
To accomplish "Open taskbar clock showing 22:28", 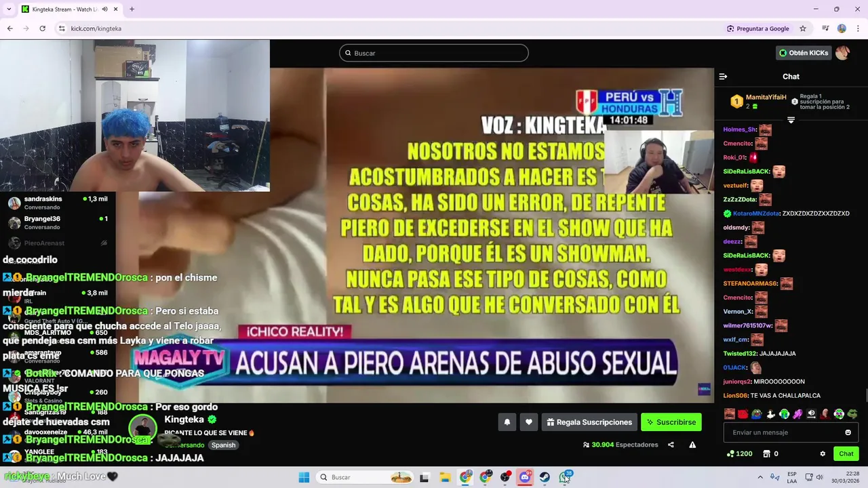I will 846,477.
